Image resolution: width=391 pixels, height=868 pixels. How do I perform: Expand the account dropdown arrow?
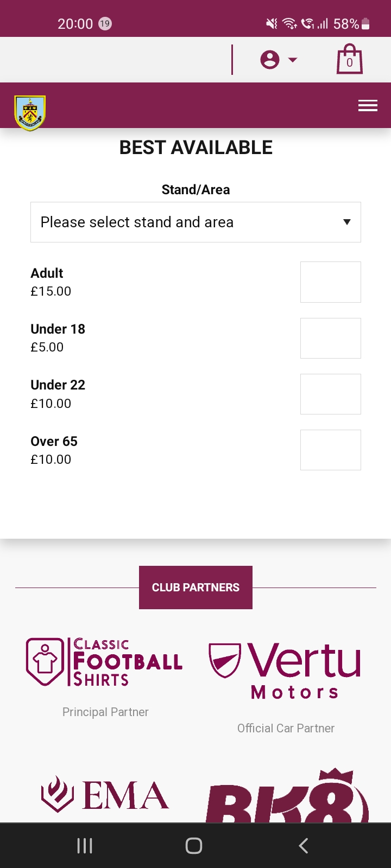pos(293,60)
